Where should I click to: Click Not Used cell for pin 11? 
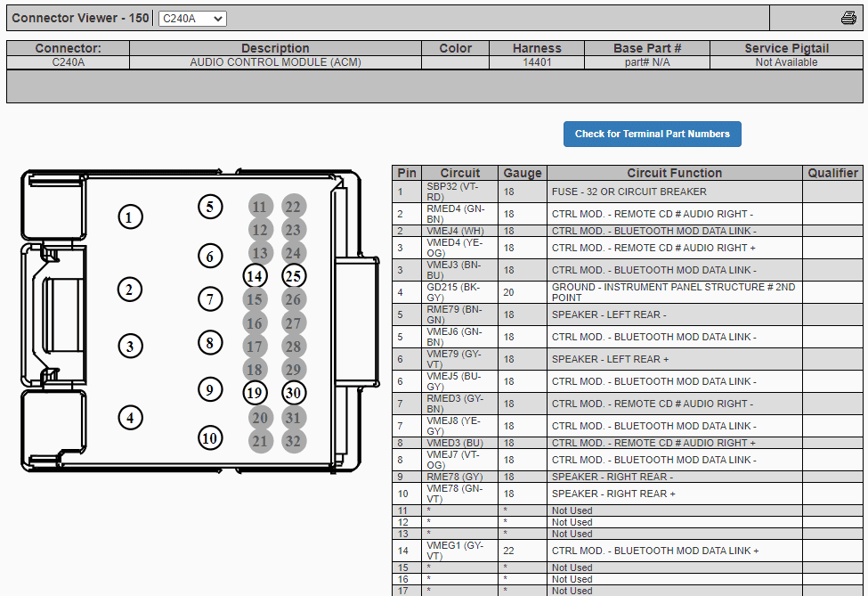674,510
